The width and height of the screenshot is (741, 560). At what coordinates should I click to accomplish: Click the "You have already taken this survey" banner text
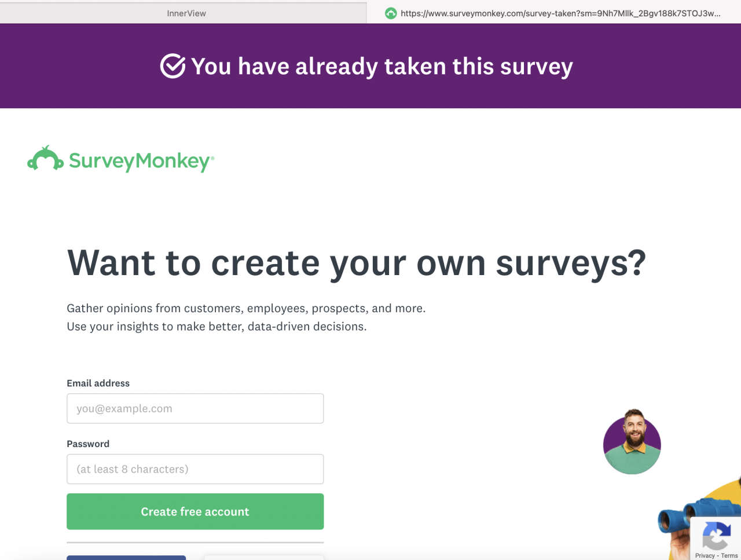[381, 67]
